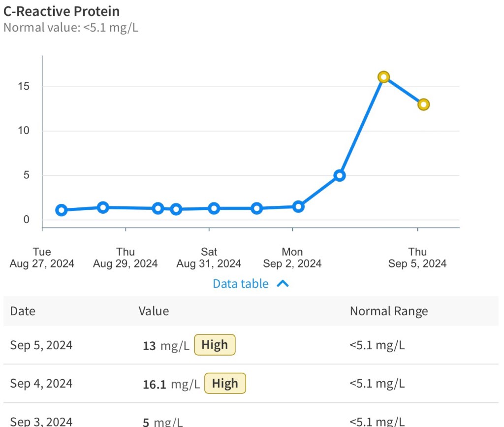The height and width of the screenshot is (427, 504).
Task: Click the blue data point at value 5
Action: 339,175
